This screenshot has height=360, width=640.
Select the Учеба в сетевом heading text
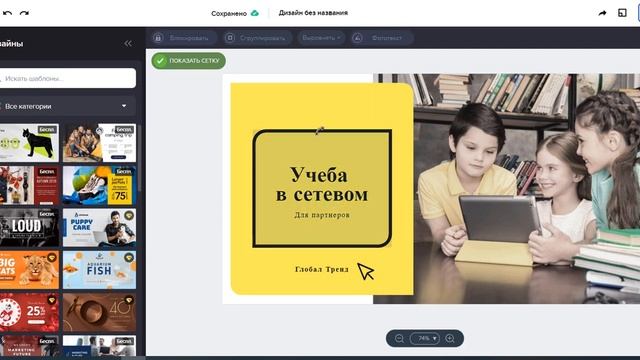[322, 184]
